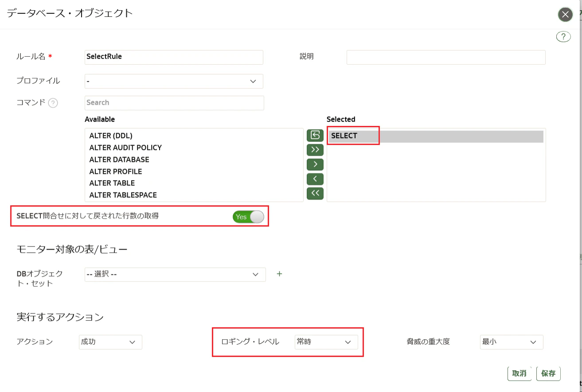The width and height of the screenshot is (582, 392).
Task: Remove selected command with single left arrow
Action: click(315, 179)
